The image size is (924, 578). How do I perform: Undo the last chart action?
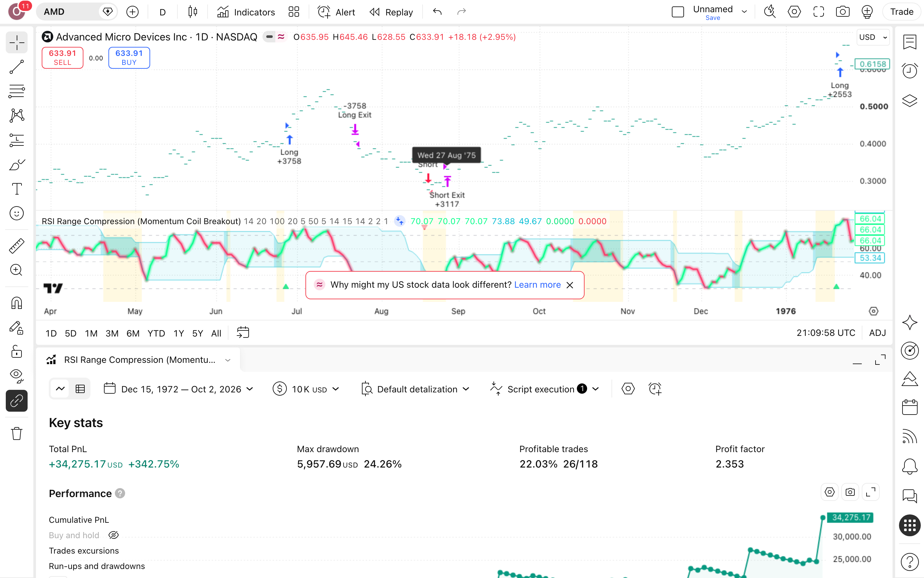[437, 12]
